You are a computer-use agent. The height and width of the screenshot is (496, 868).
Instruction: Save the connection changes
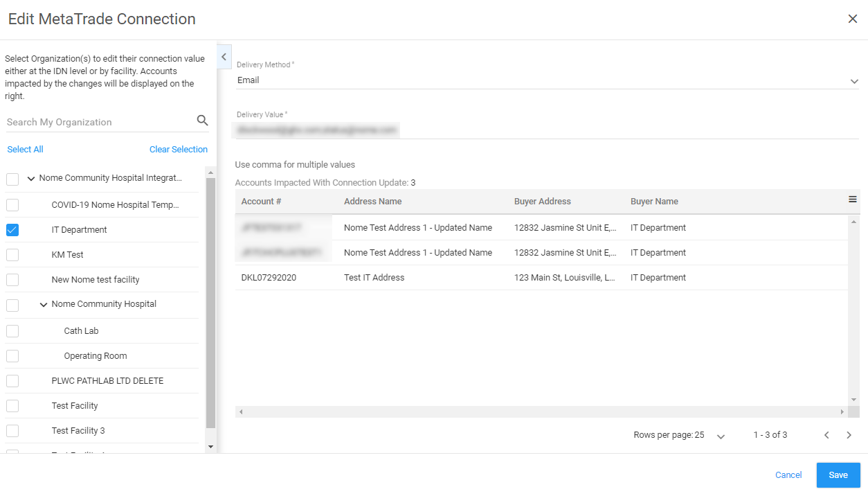838,475
